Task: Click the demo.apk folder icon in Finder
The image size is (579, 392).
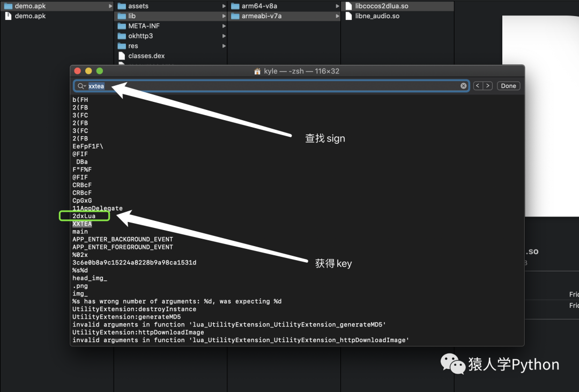Action: point(8,6)
